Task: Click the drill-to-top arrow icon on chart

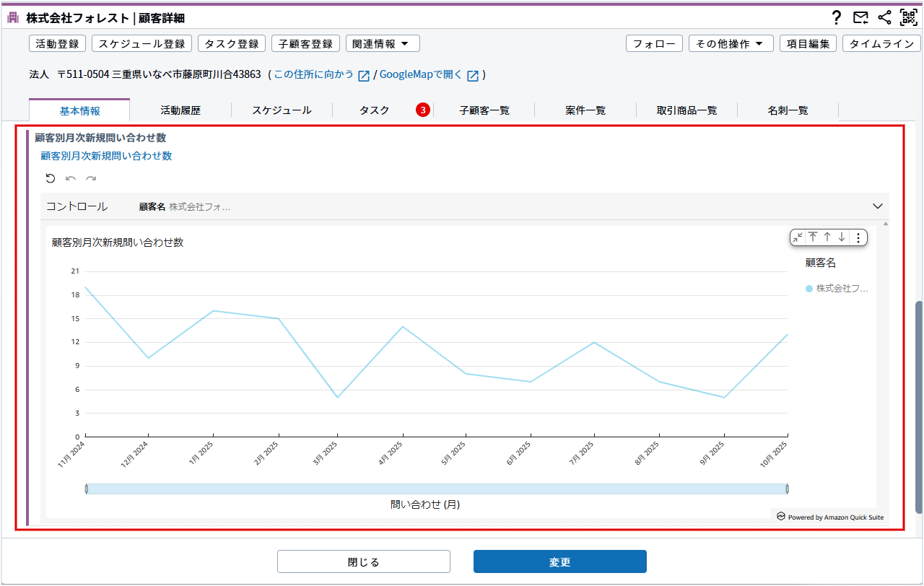Action: click(813, 237)
